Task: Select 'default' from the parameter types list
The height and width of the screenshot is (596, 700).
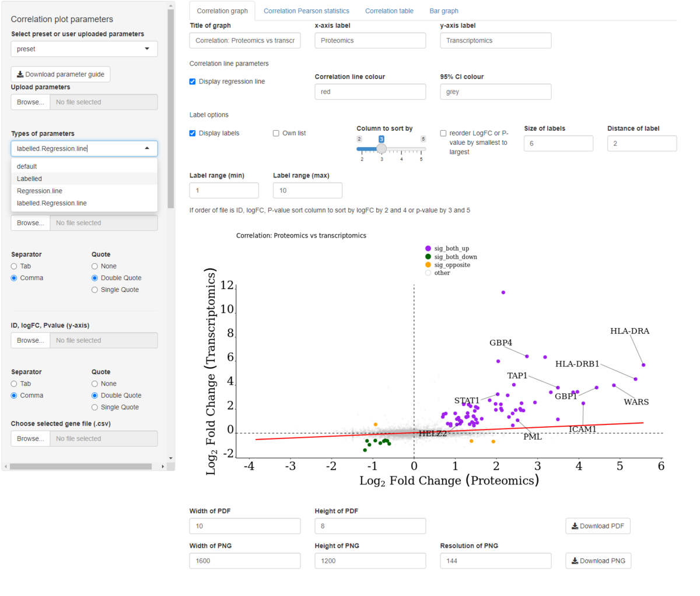Action: coord(84,166)
